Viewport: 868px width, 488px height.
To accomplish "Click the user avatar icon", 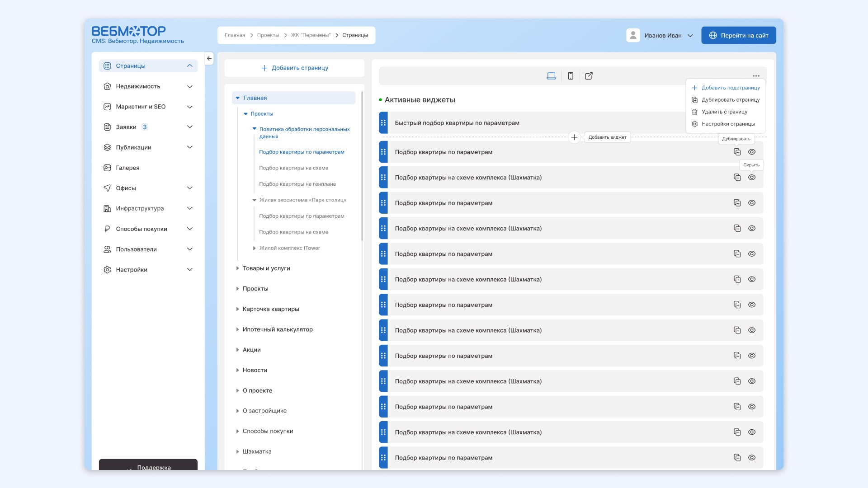I will pyautogui.click(x=633, y=35).
